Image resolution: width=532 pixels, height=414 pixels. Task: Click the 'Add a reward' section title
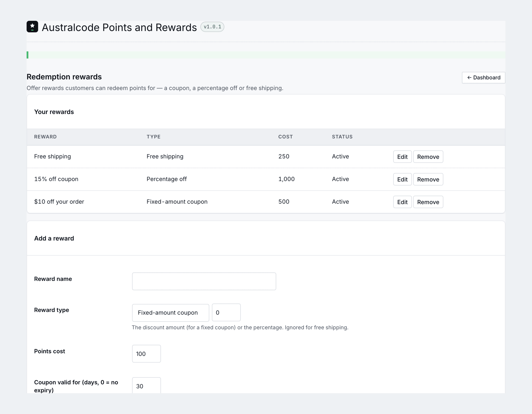pyautogui.click(x=54, y=238)
